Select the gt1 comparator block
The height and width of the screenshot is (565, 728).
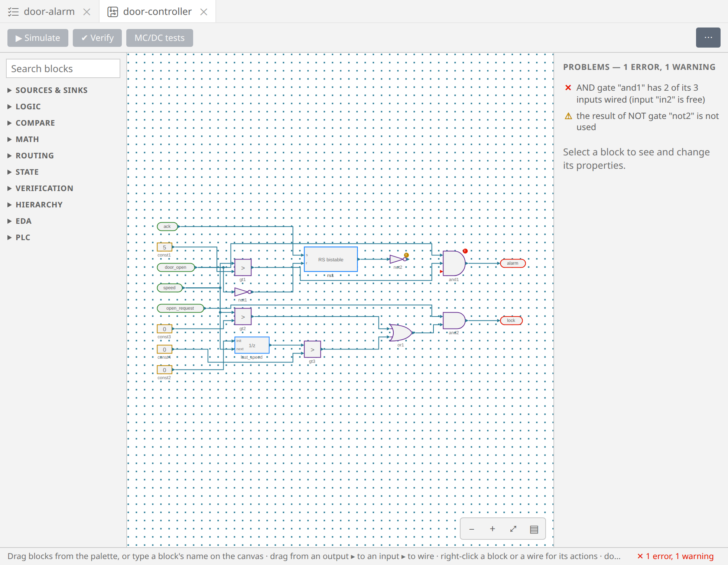(x=243, y=268)
